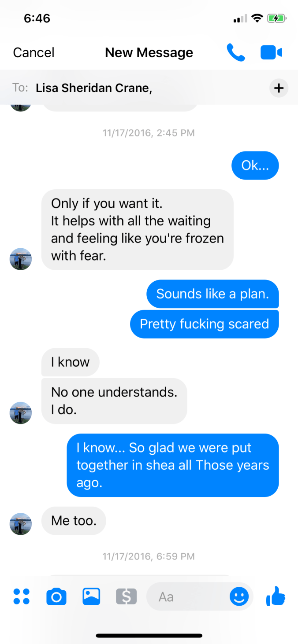Screen dimensions: 298x644
Task: Tap the 11/17/2016, 2:45 PM timestamp
Action: click(x=149, y=132)
